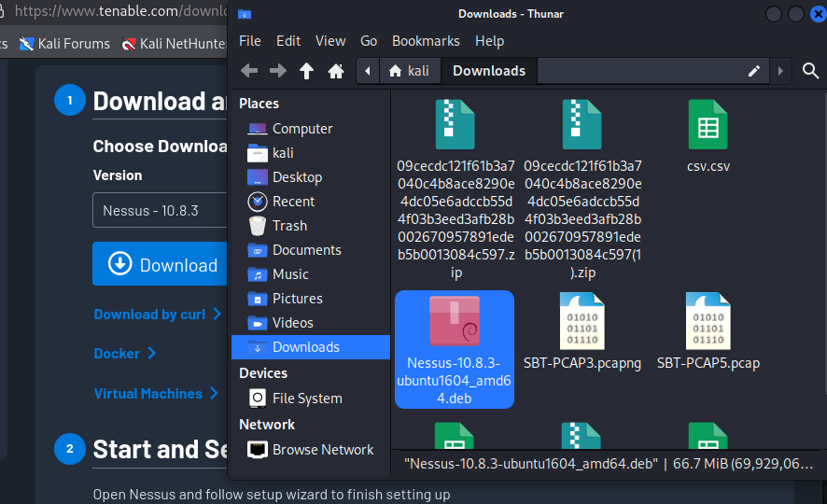
Task: Select the kali home sidebar entry
Action: coord(311,153)
